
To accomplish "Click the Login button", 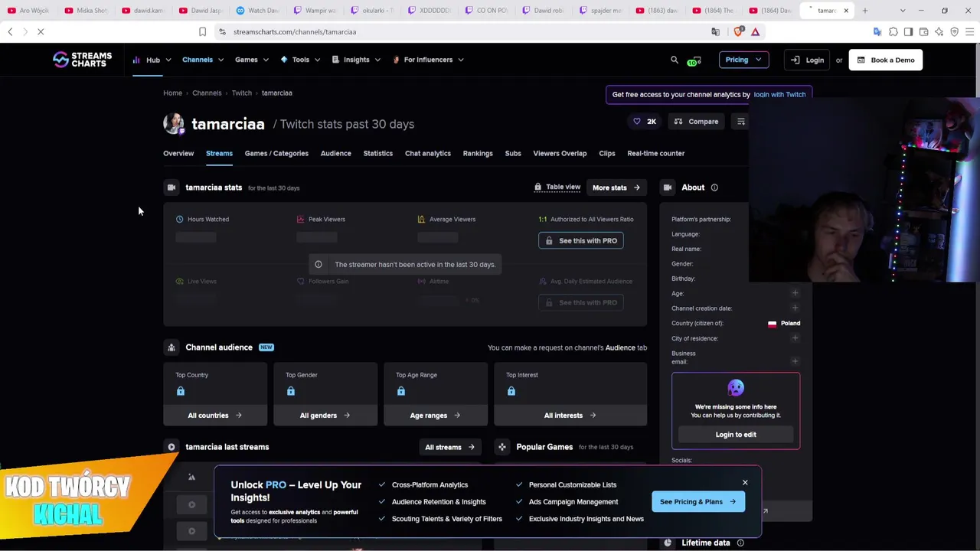I will (807, 60).
